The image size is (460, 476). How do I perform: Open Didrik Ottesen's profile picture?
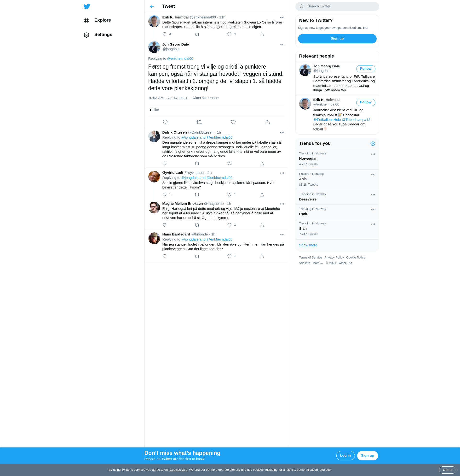click(x=154, y=136)
